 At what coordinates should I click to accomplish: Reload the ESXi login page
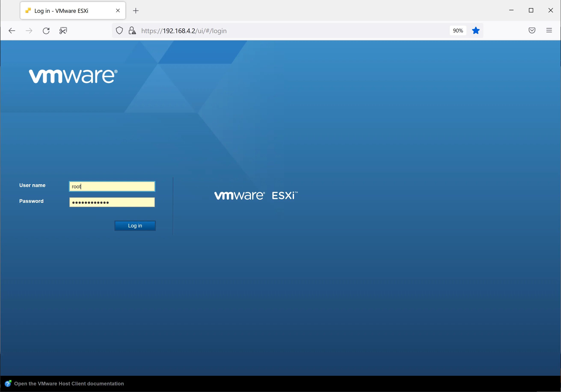[46, 31]
